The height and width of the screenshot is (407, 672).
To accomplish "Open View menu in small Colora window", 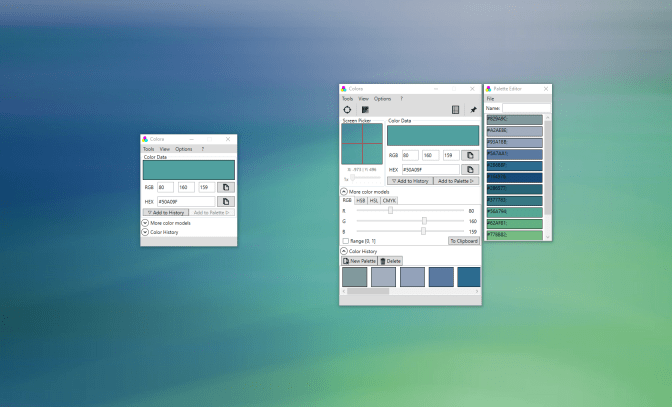I will [x=165, y=149].
